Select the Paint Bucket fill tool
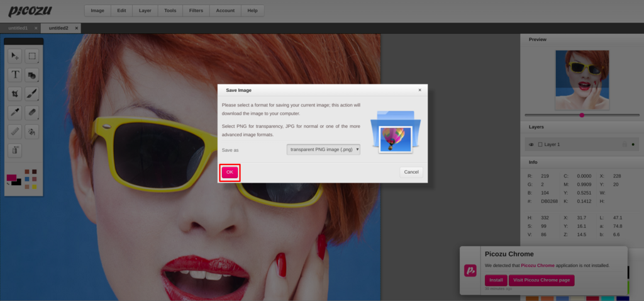This screenshot has height=301, width=644. 31,132
